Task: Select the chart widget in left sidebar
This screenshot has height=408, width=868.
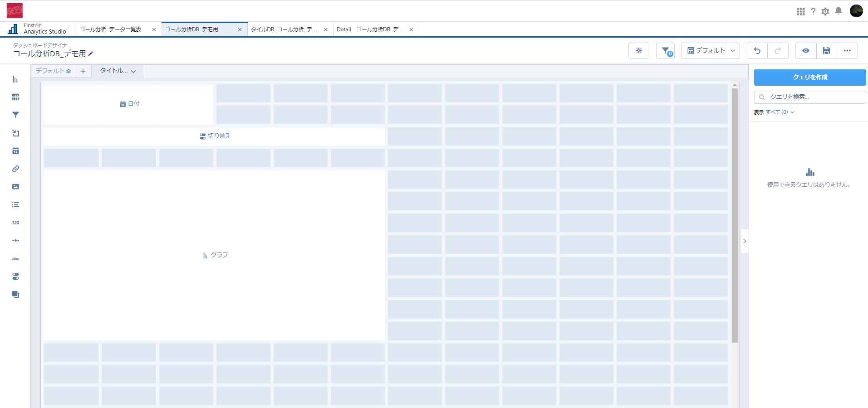Action: [x=15, y=79]
